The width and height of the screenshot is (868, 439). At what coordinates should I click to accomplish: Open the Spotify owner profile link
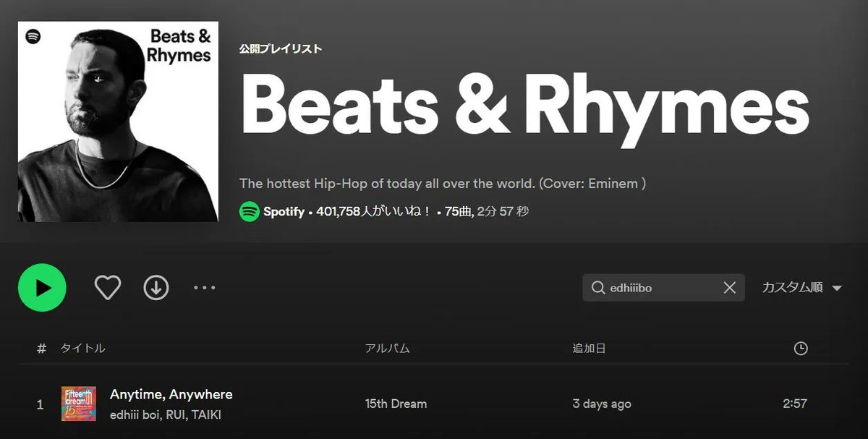[x=284, y=212]
